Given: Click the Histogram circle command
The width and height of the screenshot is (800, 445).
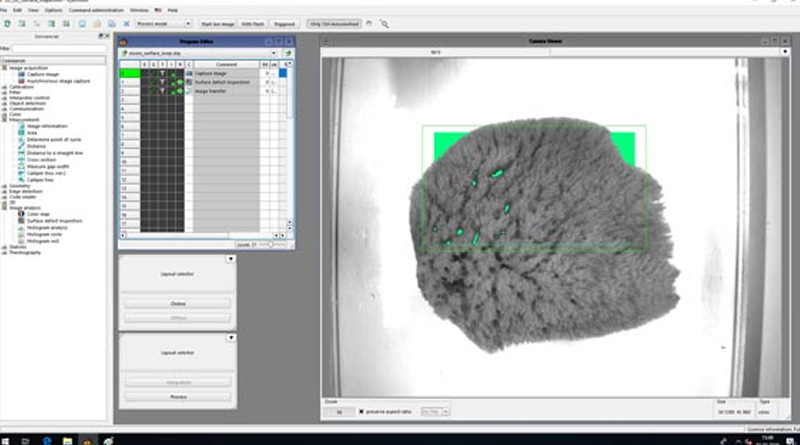Looking at the screenshot, I should coord(44,234).
